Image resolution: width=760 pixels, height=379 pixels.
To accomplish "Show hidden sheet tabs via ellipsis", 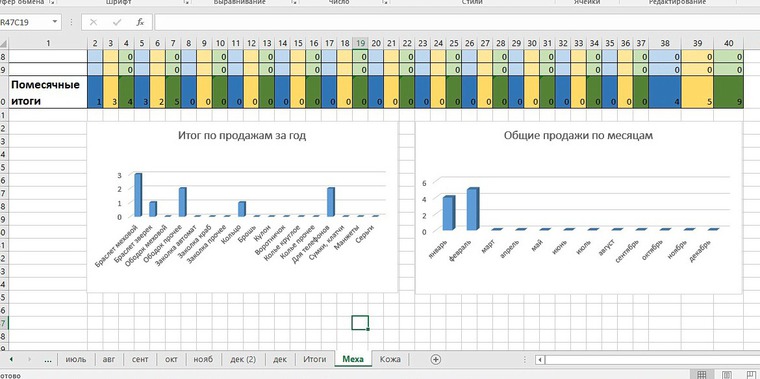I will pos(48,360).
